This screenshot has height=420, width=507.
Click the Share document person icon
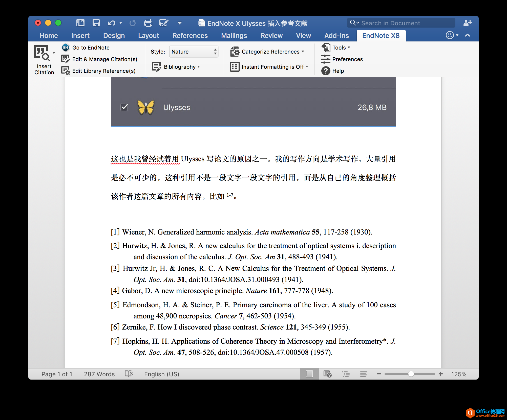467,23
